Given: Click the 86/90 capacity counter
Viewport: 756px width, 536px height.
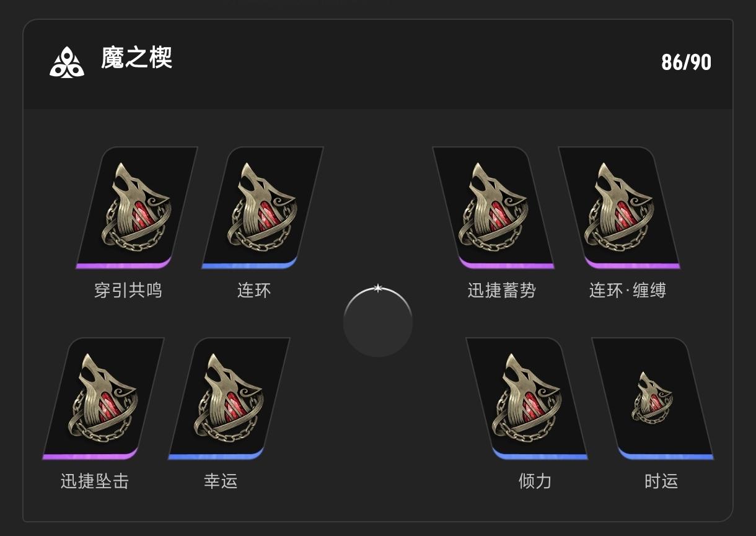Looking at the screenshot, I should click(x=686, y=62).
